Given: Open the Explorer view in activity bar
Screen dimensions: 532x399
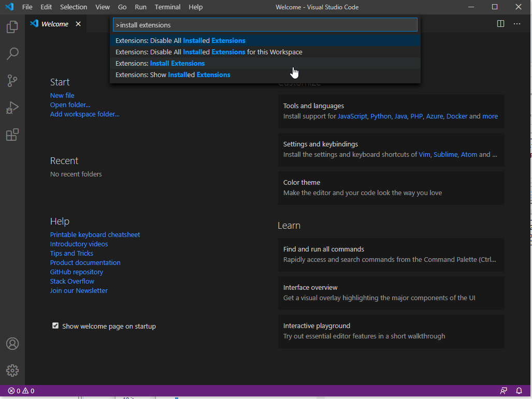Looking at the screenshot, I should coord(12,27).
